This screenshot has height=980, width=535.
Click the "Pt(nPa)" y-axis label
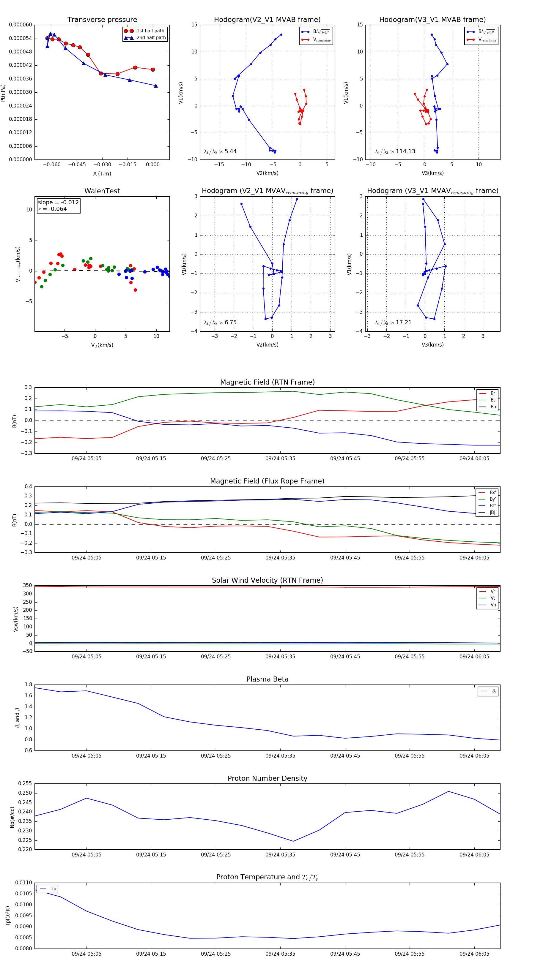[x=3, y=92]
